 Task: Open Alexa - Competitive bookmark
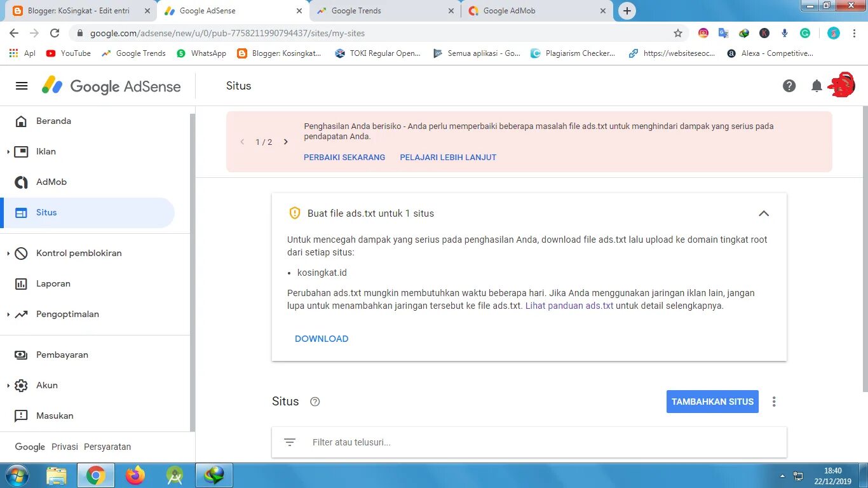pyautogui.click(x=770, y=53)
